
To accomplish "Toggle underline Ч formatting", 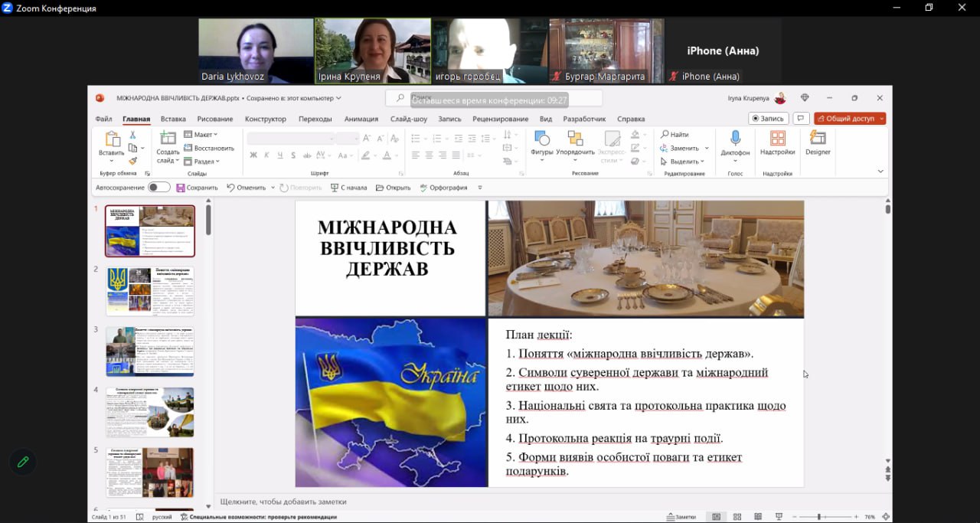I will (x=280, y=155).
